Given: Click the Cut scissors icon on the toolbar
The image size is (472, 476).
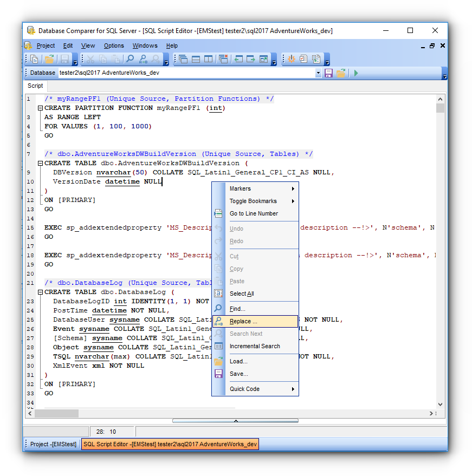Looking at the screenshot, I should click(x=90, y=59).
